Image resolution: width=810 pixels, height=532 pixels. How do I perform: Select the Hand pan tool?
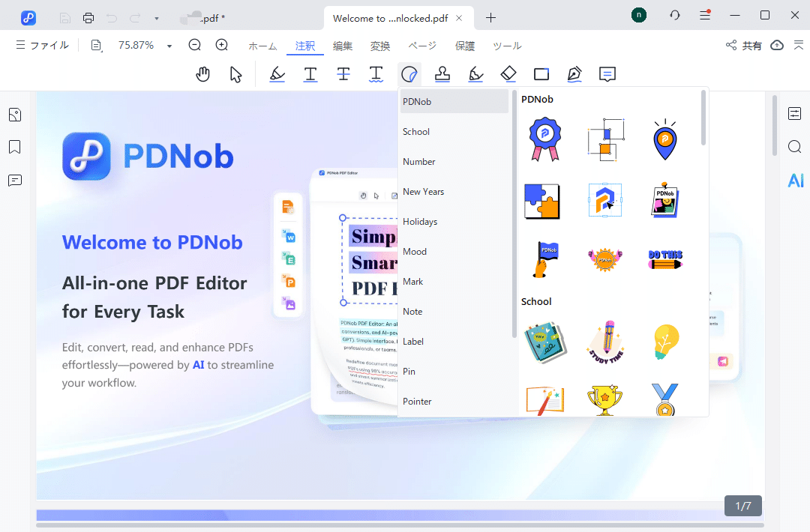202,74
